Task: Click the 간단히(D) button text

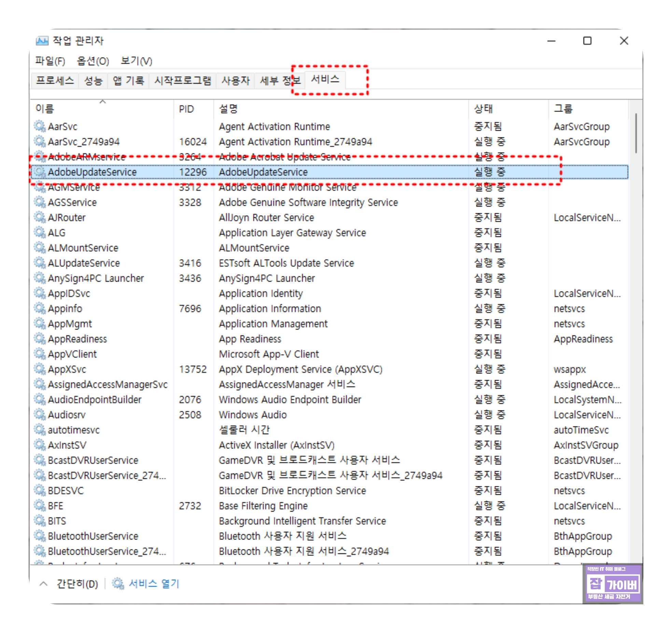Action: pyautogui.click(x=77, y=584)
